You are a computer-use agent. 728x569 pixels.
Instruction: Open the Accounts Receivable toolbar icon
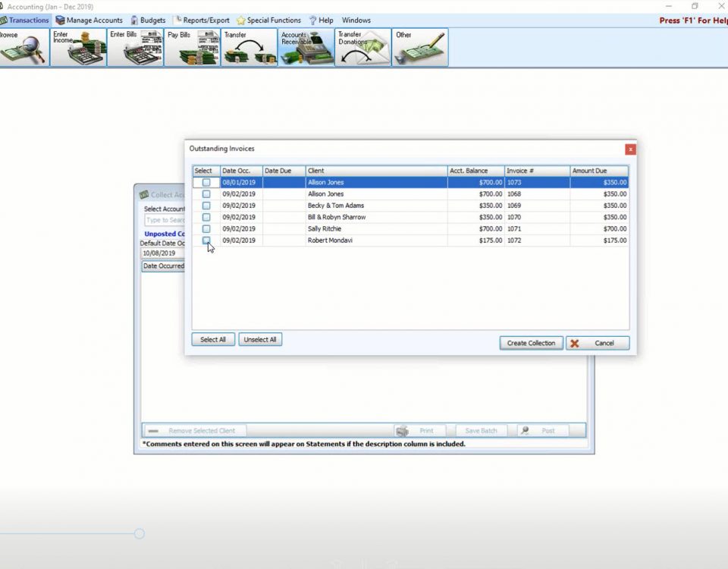(306, 48)
